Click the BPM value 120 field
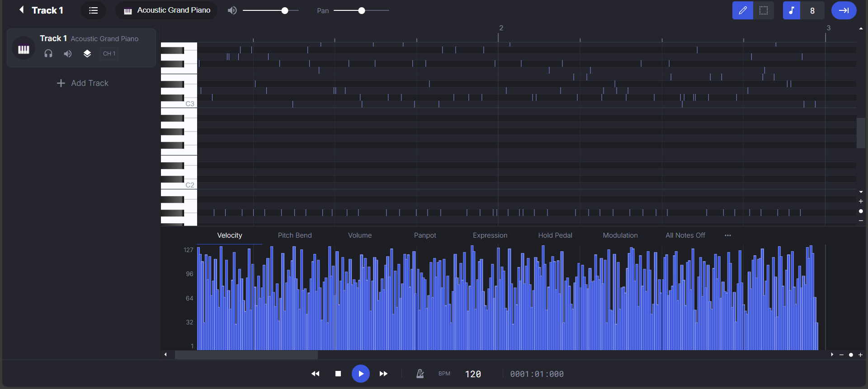868x389 pixels. pos(473,374)
